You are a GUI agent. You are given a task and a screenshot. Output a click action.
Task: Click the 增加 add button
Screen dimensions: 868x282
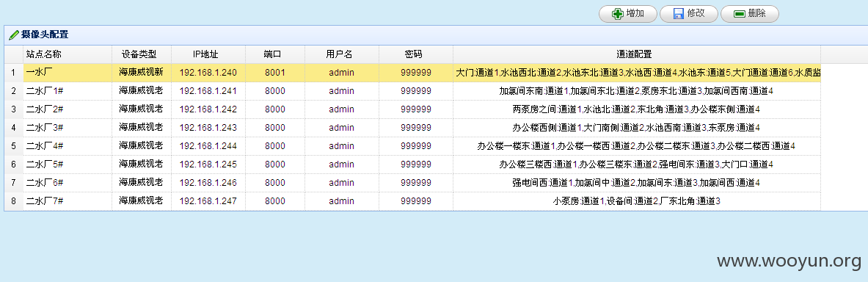pos(628,14)
